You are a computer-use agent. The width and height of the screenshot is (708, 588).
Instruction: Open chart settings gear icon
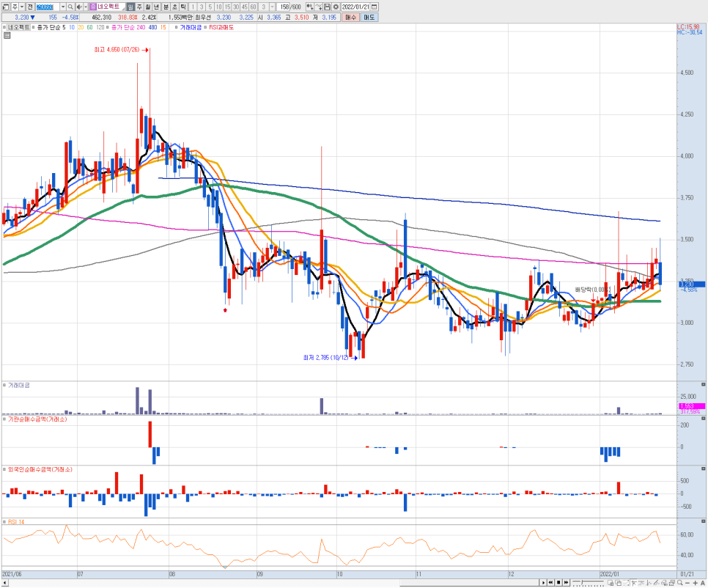pos(336,7)
